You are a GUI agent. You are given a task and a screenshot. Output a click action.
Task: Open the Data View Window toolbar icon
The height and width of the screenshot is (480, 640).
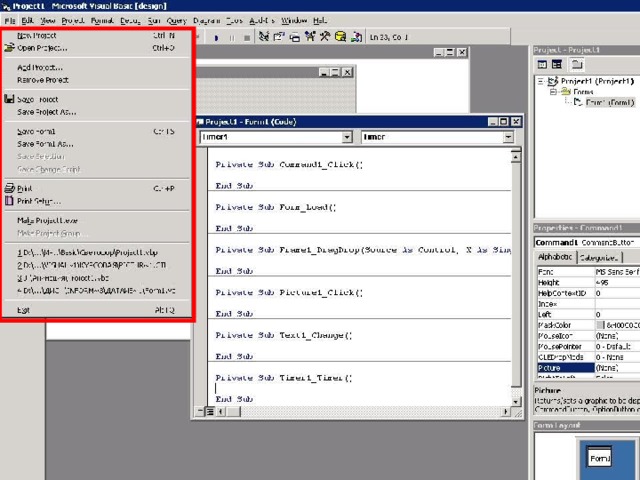pos(340,37)
